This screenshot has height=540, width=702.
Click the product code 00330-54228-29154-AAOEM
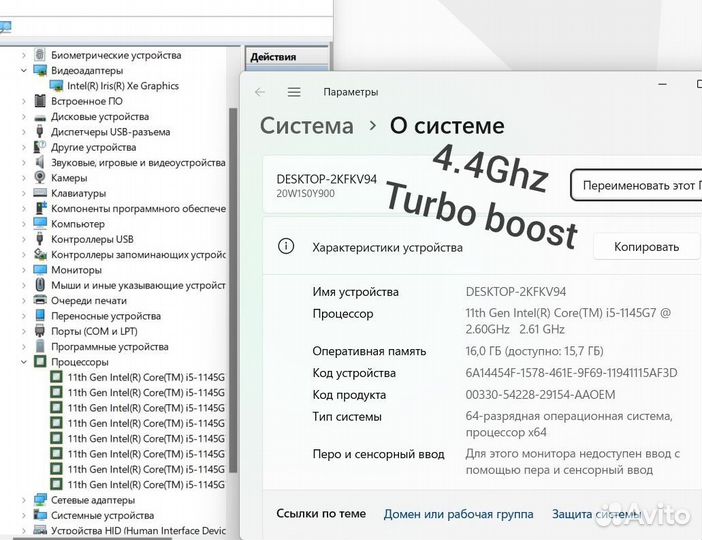coord(540,394)
